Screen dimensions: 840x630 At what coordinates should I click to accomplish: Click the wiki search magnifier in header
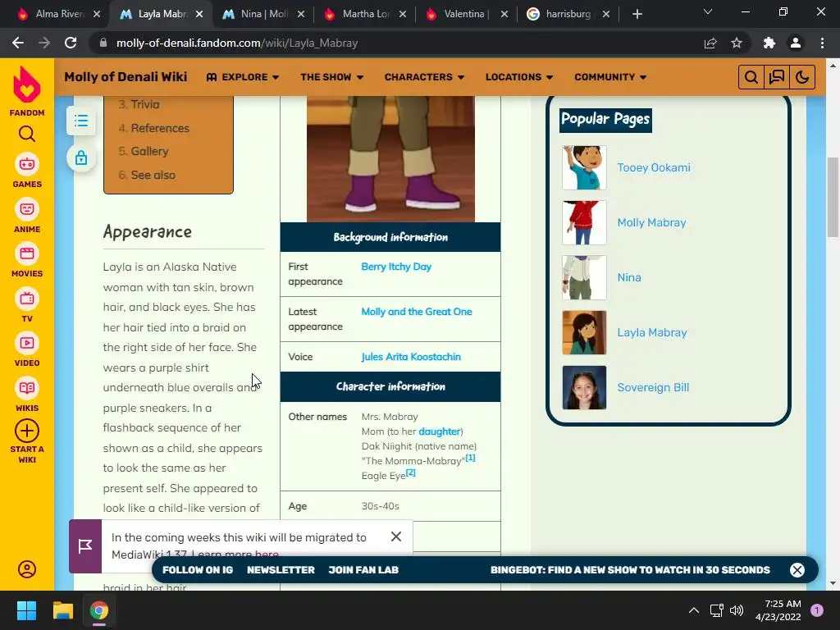coord(751,77)
